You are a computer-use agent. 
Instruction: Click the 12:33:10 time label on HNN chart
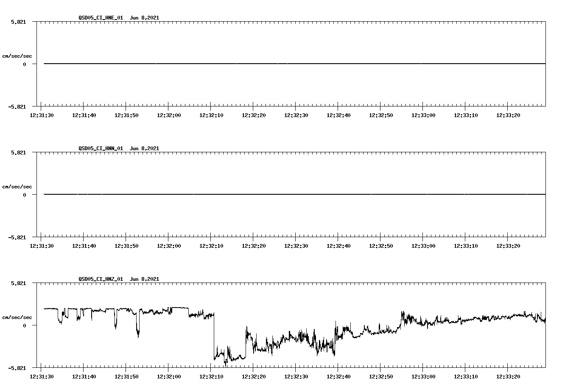pos(466,246)
